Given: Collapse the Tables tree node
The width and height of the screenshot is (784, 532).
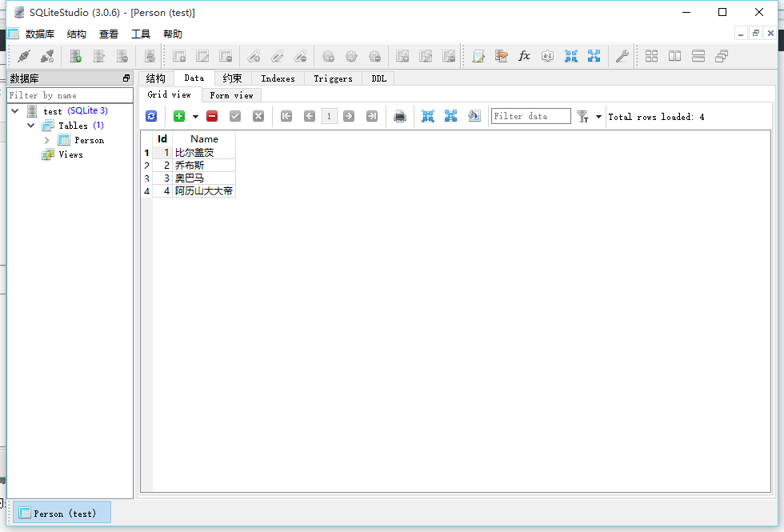Looking at the screenshot, I should 31,125.
